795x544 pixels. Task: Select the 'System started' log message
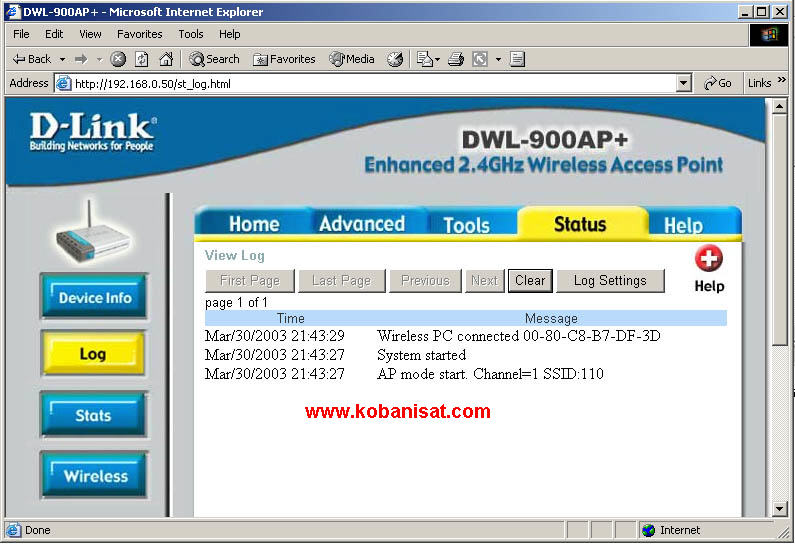point(421,355)
